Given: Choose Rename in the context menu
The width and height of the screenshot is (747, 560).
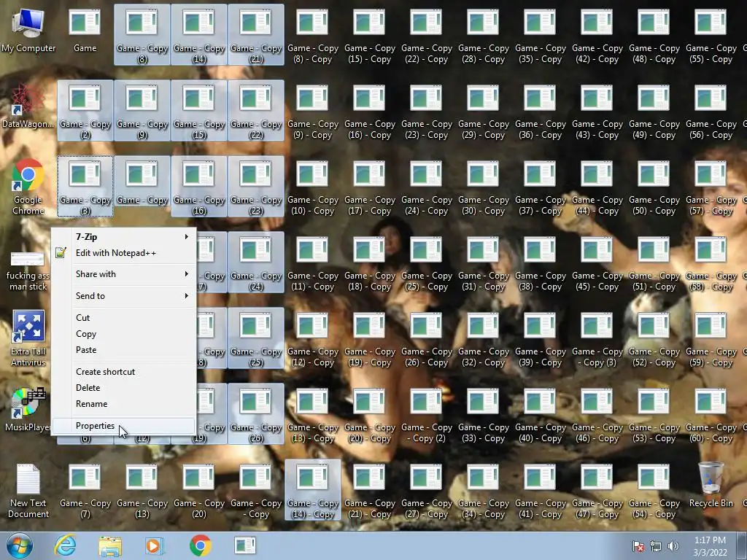Looking at the screenshot, I should [x=124, y=404].
